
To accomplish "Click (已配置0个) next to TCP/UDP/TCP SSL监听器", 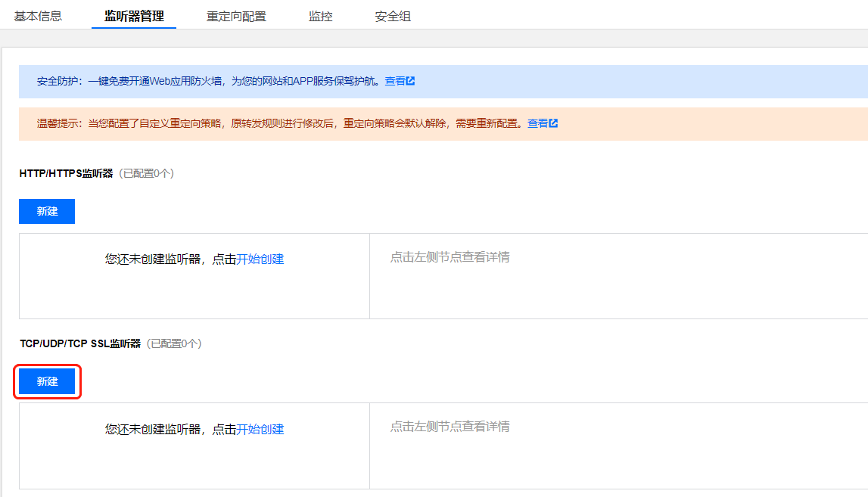I will click(x=174, y=343).
